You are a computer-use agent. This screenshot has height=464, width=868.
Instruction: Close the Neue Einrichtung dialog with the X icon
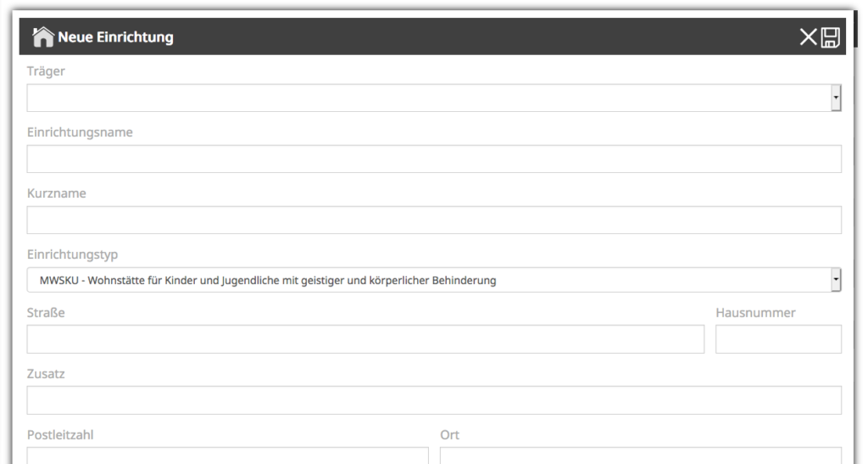[x=808, y=36]
